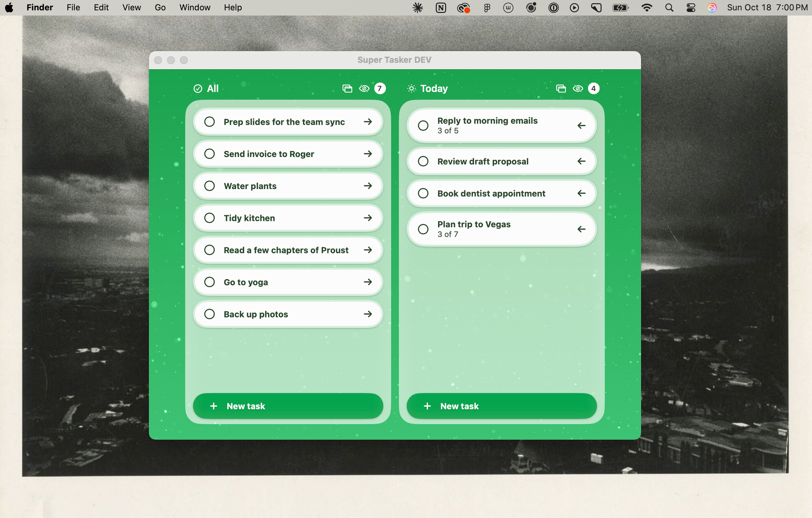Viewport: 812px width, 518px height.
Task: Mark "Send invoice to Roger" done
Action: tap(209, 154)
